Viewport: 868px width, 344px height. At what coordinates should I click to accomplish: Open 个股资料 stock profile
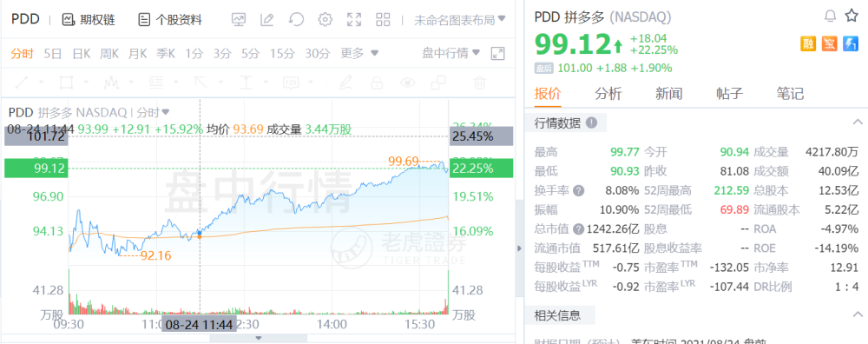point(169,20)
